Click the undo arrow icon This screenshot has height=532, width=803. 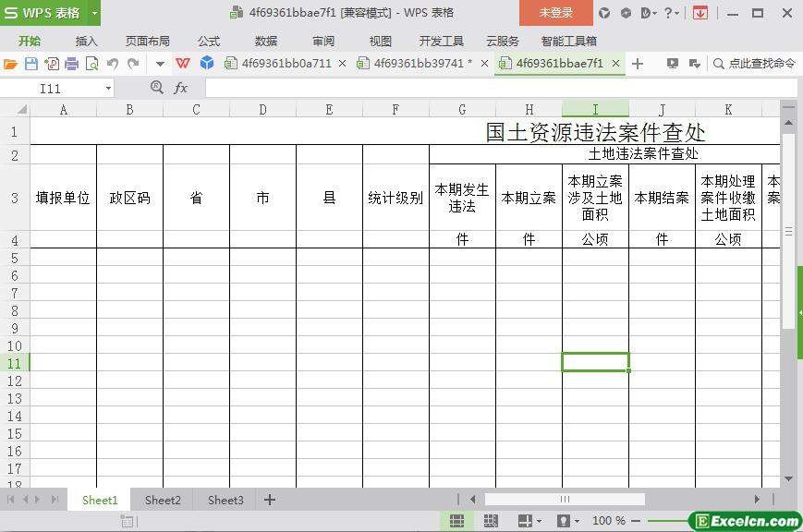pos(112,64)
